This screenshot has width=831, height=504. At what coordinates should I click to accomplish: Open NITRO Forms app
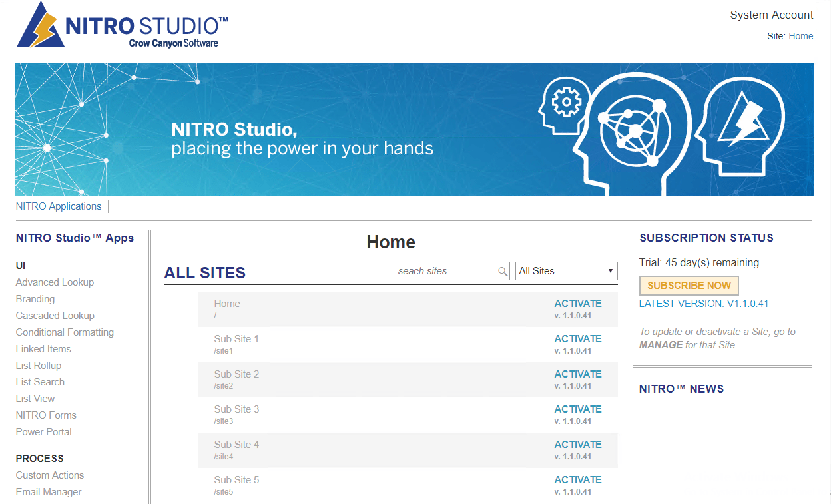[x=46, y=415]
